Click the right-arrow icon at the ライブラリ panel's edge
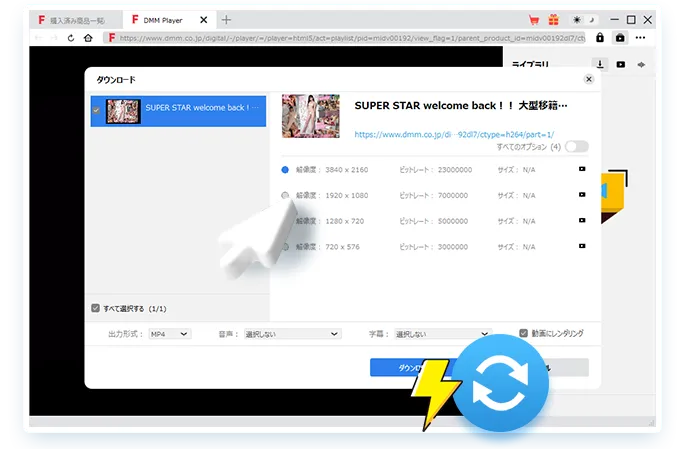 [641, 65]
